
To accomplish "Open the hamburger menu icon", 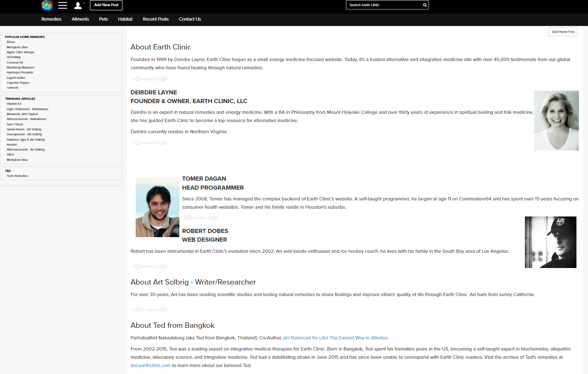I will (63, 5).
